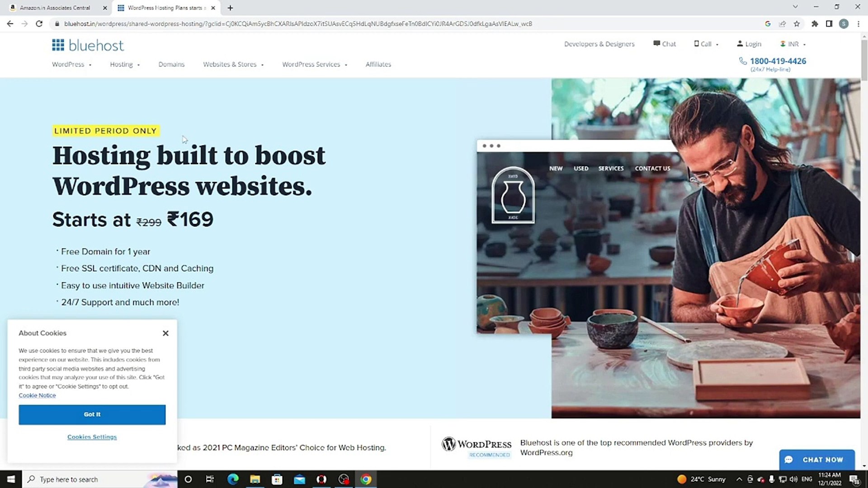Select the Affiliates menu item
The width and height of the screenshot is (868, 488).
[x=378, y=64]
